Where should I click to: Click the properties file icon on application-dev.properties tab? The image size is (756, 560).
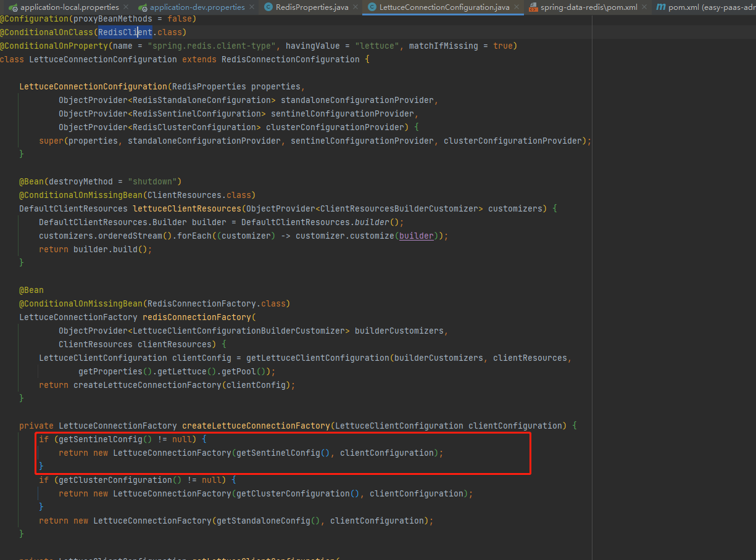coord(142,7)
